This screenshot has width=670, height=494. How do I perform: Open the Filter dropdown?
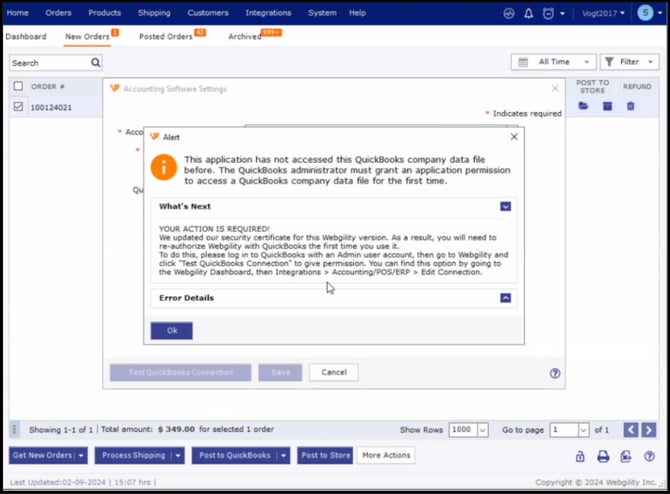coord(628,62)
